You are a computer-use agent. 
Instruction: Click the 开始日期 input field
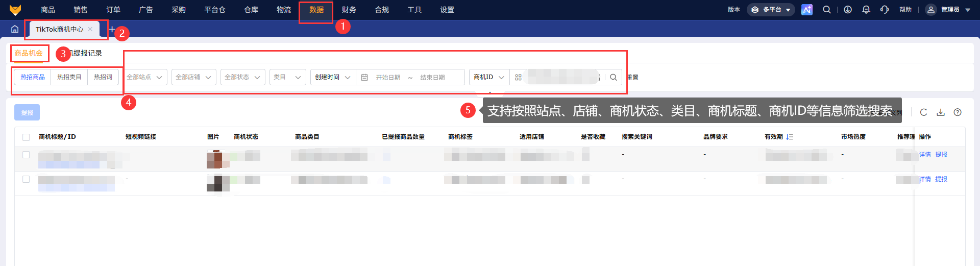point(388,77)
